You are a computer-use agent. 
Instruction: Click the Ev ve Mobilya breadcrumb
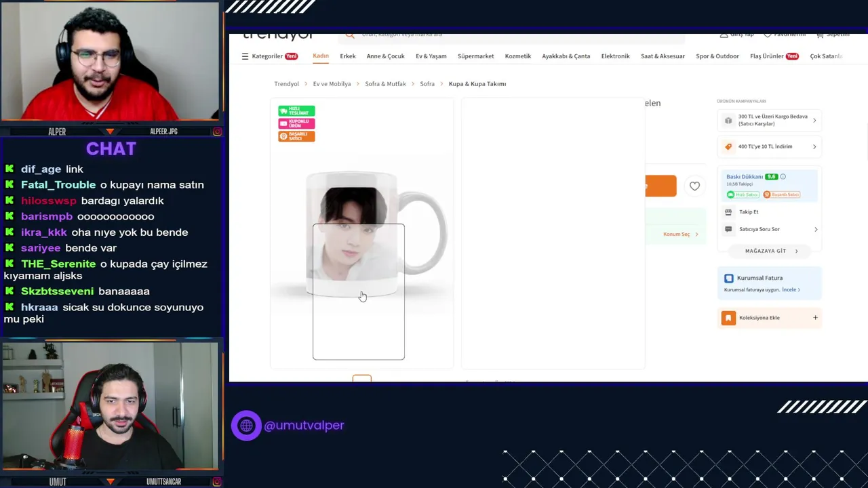click(x=332, y=84)
